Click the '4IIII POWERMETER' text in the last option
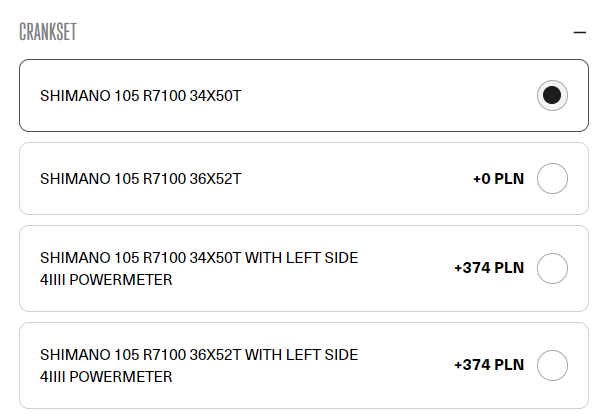The height and width of the screenshot is (419, 610). click(x=106, y=377)
